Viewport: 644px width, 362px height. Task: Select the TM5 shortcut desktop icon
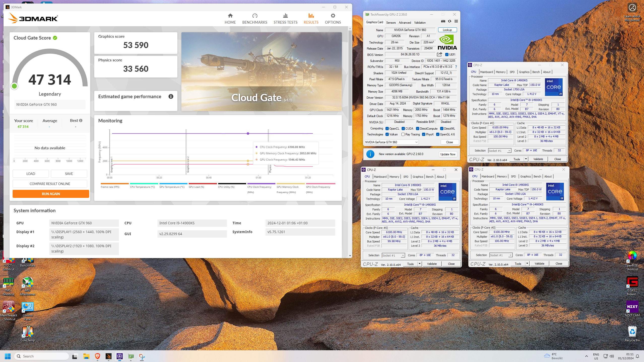click(9, 286)
